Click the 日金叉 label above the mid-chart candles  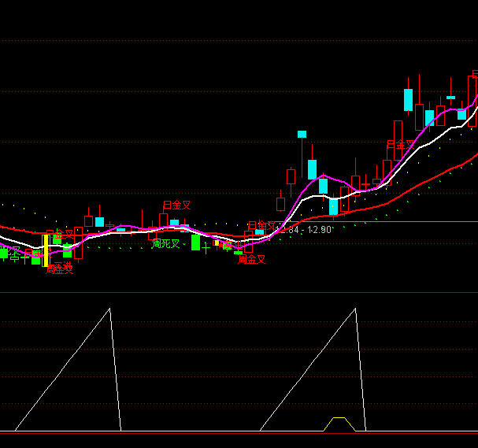(x=177, y=205)
